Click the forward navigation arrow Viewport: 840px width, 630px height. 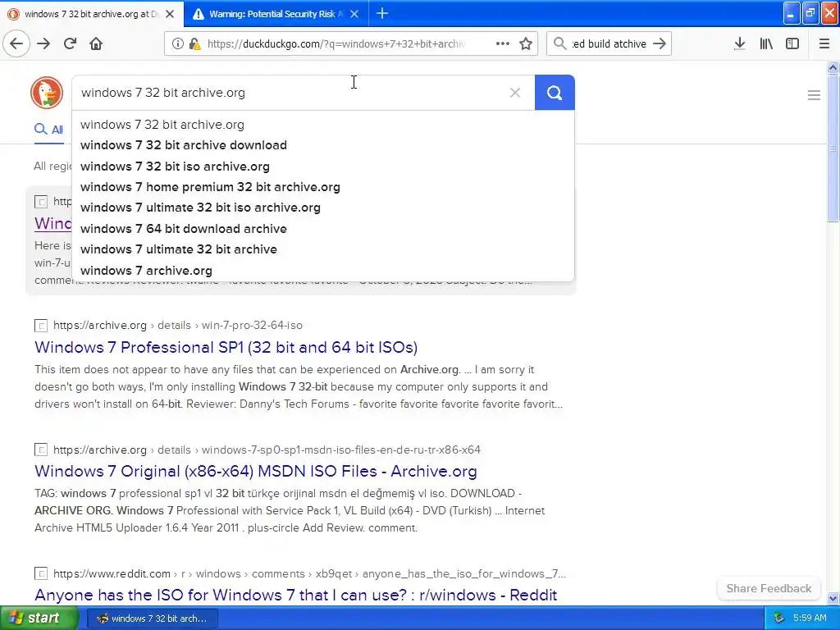[x=43, y=43]
